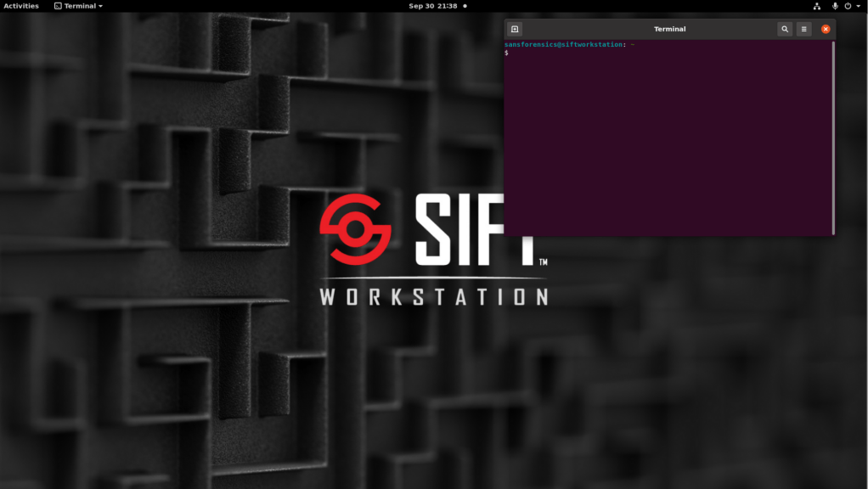The image size is (868, 489).
Task: Click the Terminal search magnifier button
Action: pos(785,29)
